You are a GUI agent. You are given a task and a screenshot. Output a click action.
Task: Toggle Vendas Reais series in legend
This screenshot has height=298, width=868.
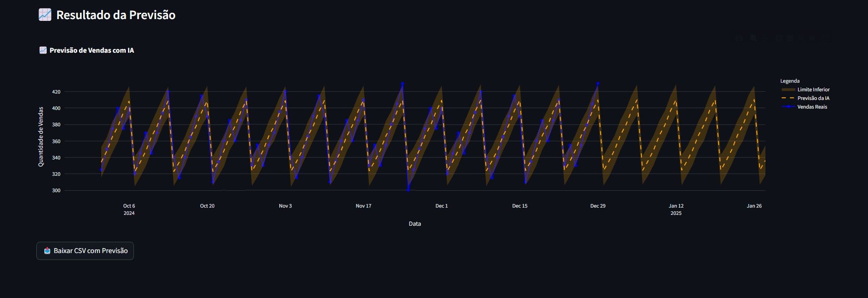(x=812, y=107)
